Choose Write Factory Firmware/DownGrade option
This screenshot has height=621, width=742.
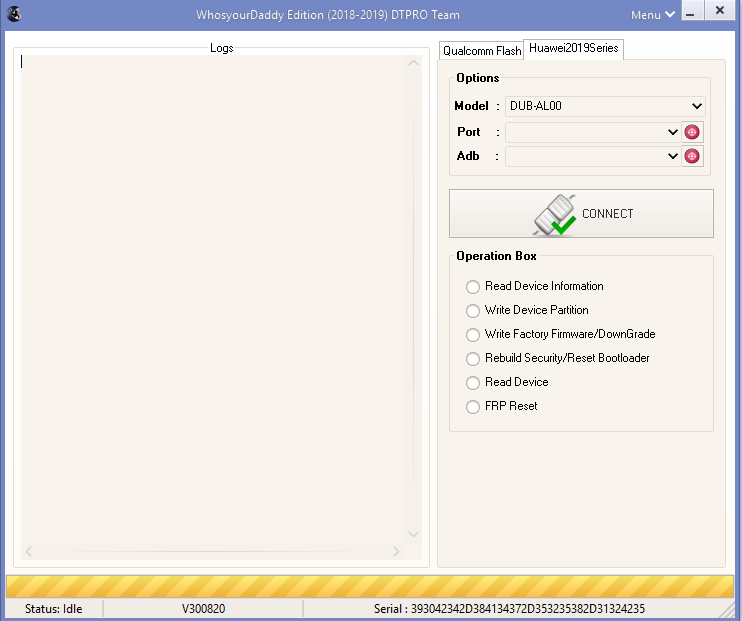click(561, 334)
